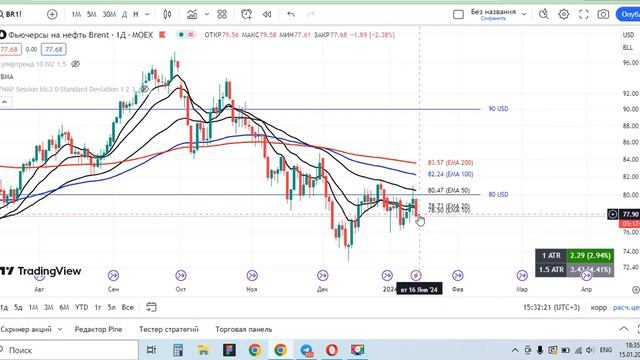Open Тестер стратегий tab
Viewport: 640px width, 360px height.
pyautogui.click(x=169, y=329)
